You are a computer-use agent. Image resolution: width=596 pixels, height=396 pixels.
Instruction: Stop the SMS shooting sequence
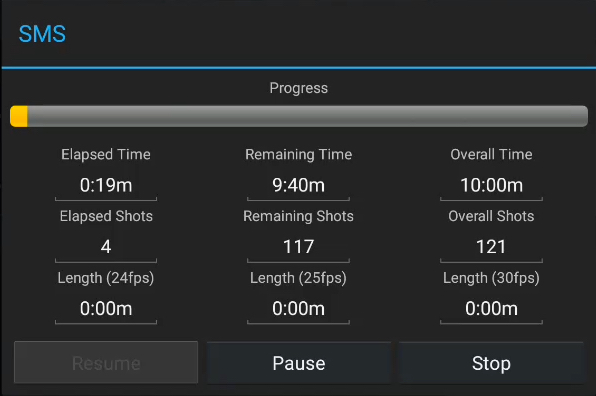pyautogui.click(x=491, y=363)
